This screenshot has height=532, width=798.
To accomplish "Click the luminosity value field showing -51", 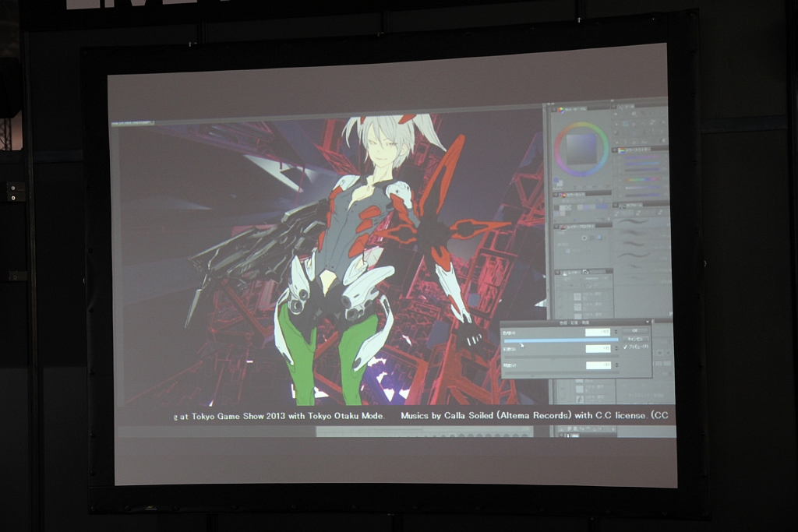I will (x=598, y=365).
